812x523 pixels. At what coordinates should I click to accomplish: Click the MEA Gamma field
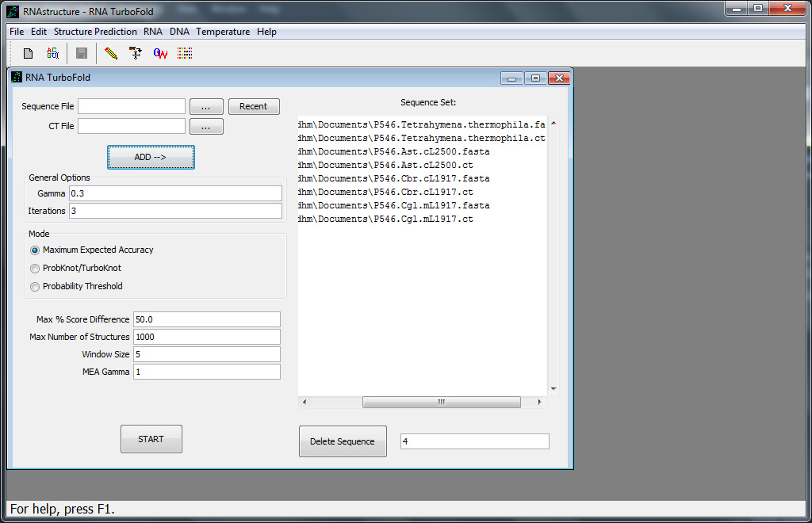207,372
